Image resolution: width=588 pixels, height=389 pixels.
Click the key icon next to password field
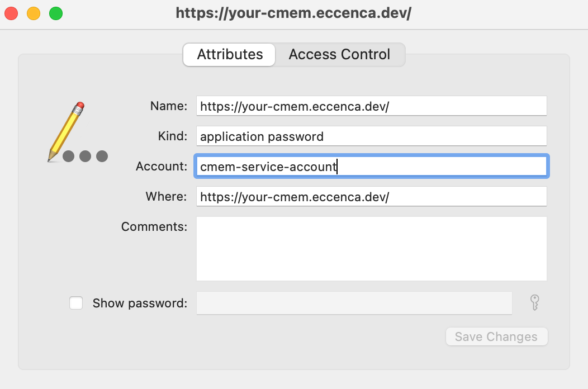534,302
